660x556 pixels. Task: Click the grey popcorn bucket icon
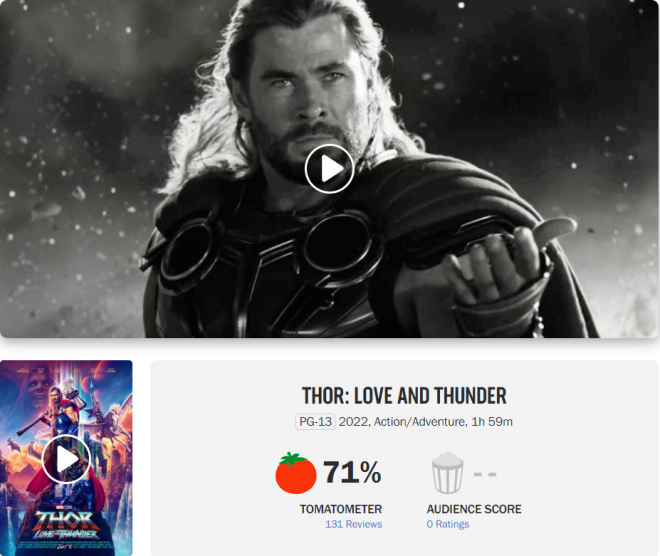447,473
